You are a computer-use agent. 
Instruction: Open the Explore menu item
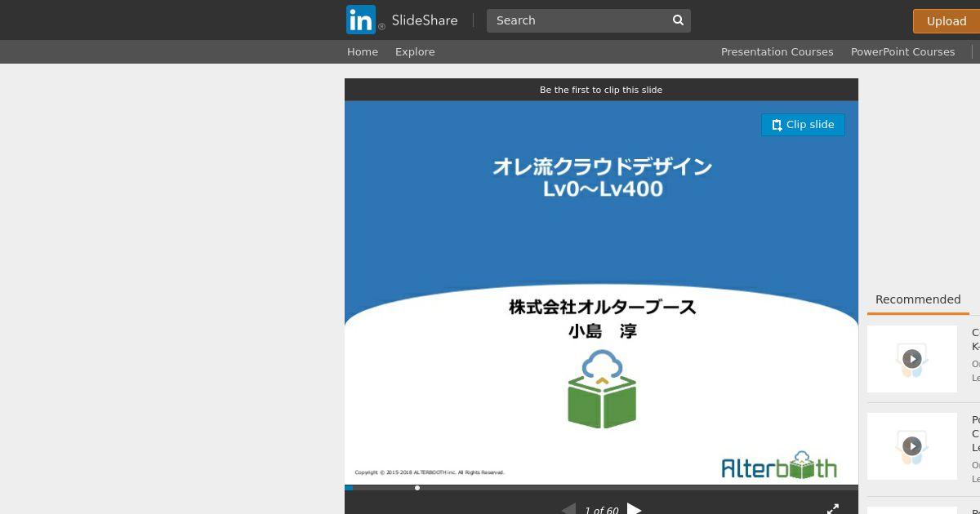coord(415,51)
